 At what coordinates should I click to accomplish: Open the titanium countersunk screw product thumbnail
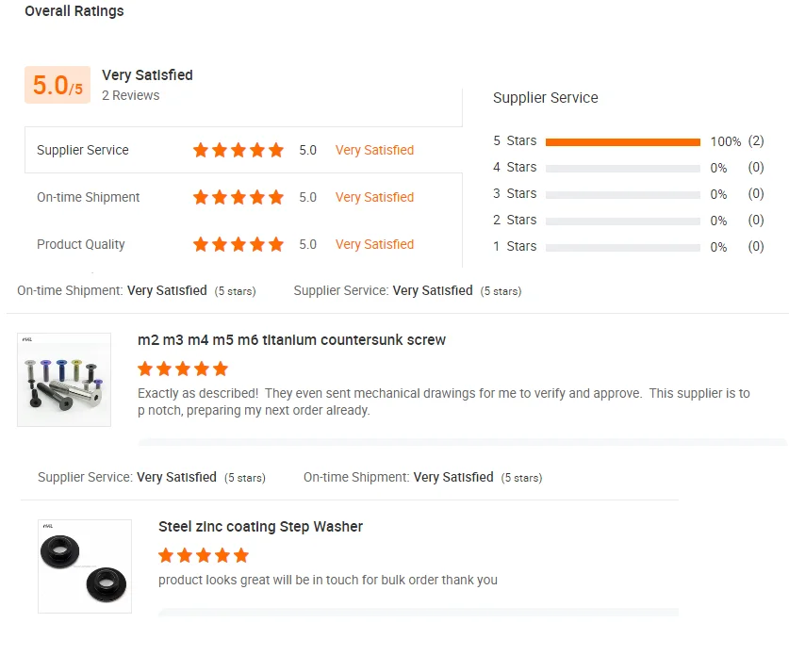coord(64,379)
